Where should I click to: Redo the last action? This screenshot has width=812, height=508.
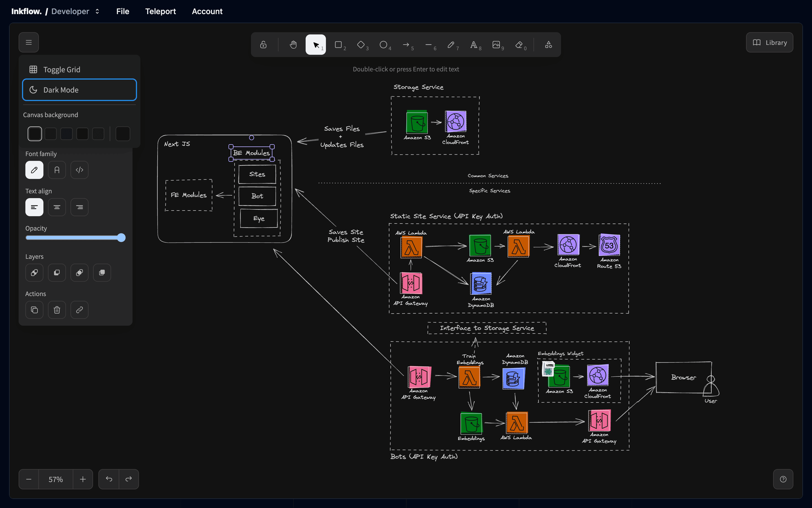point(129,479)
